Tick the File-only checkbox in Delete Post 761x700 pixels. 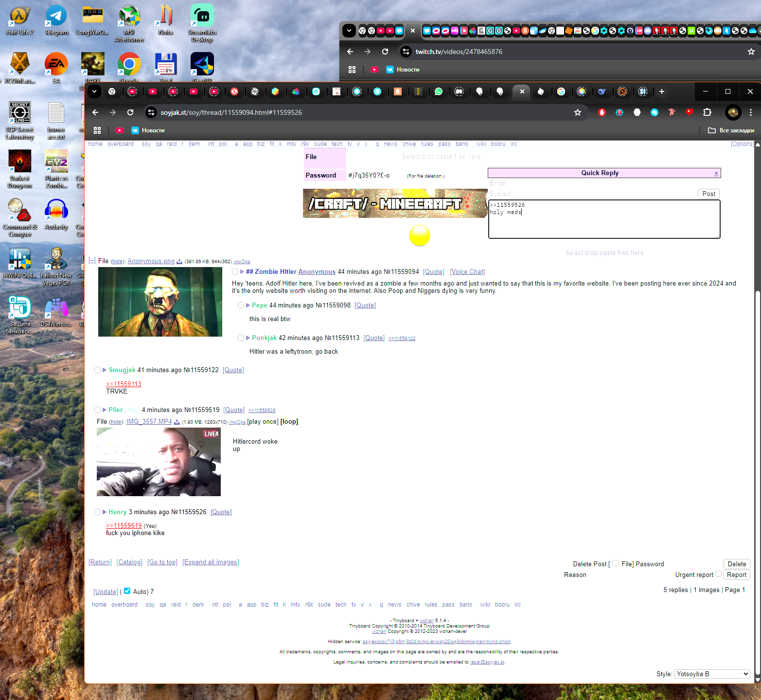point(616,563)
